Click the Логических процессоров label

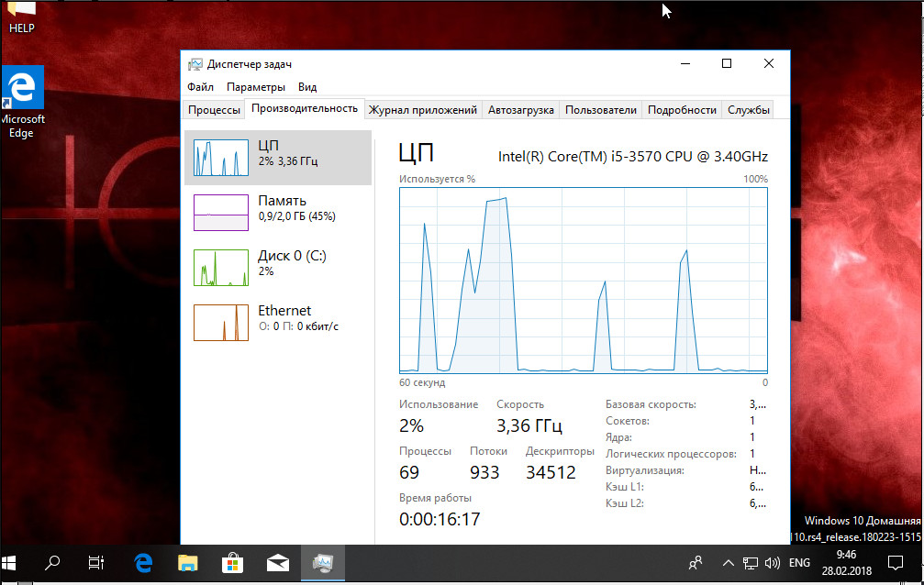[x=671, y=454]
